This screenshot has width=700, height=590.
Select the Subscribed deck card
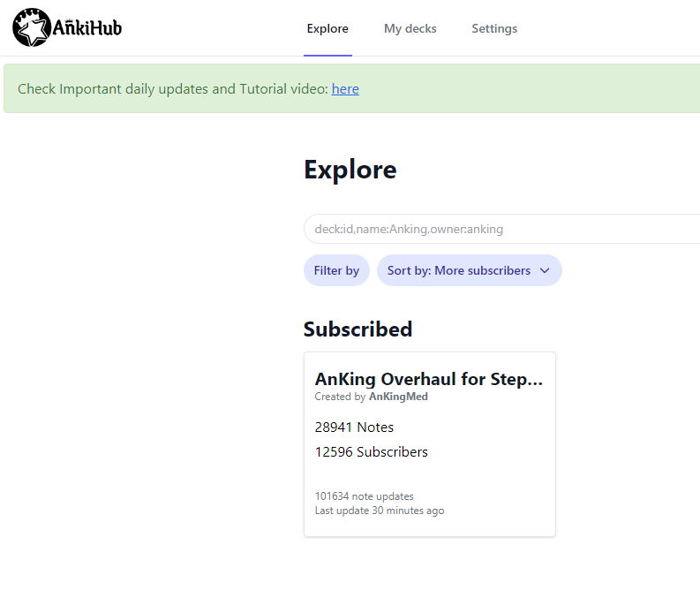pos(430,444)
